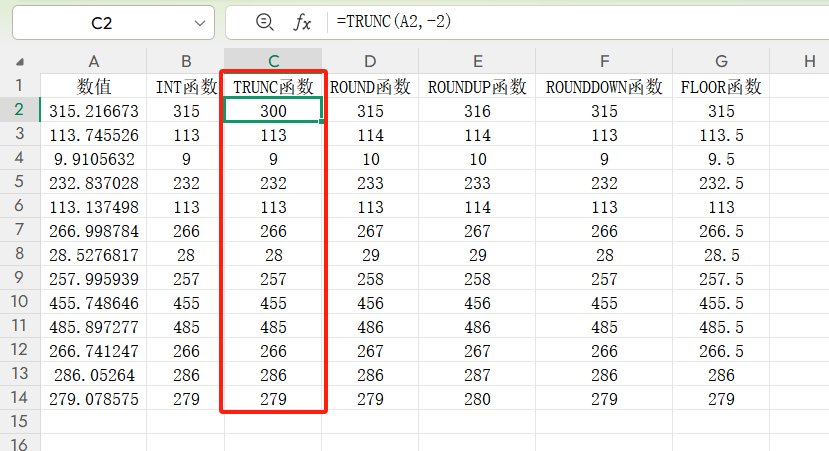
Task: Click the TRUNC函数 header cell
Action: click(x=273, y=86)
